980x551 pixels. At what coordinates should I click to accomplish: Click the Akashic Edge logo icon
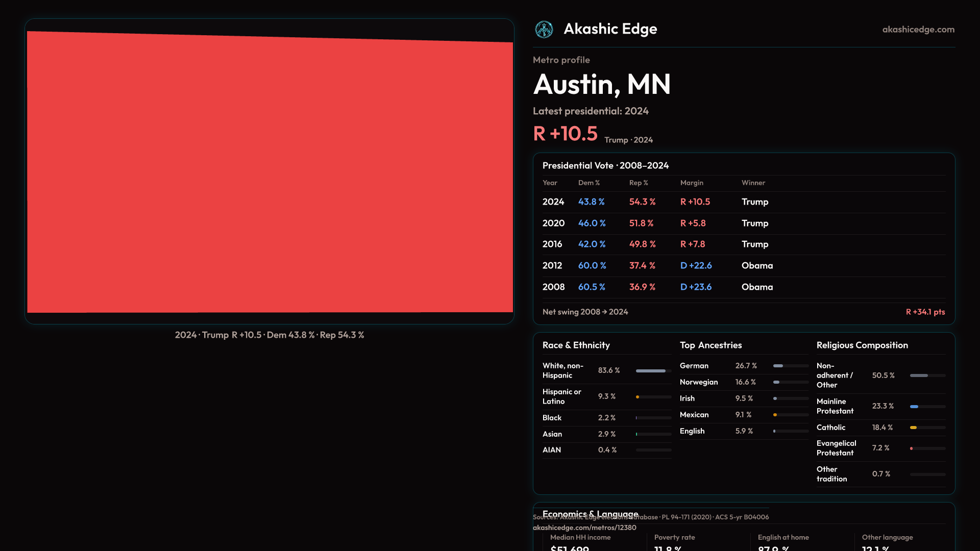pos(544,30)
